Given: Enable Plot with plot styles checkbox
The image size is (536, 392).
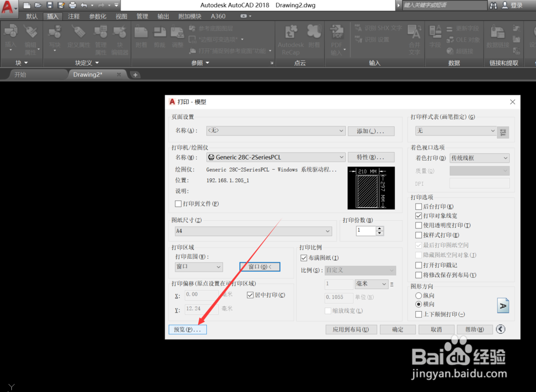Looking at the screenshot, I should [419, 235].
